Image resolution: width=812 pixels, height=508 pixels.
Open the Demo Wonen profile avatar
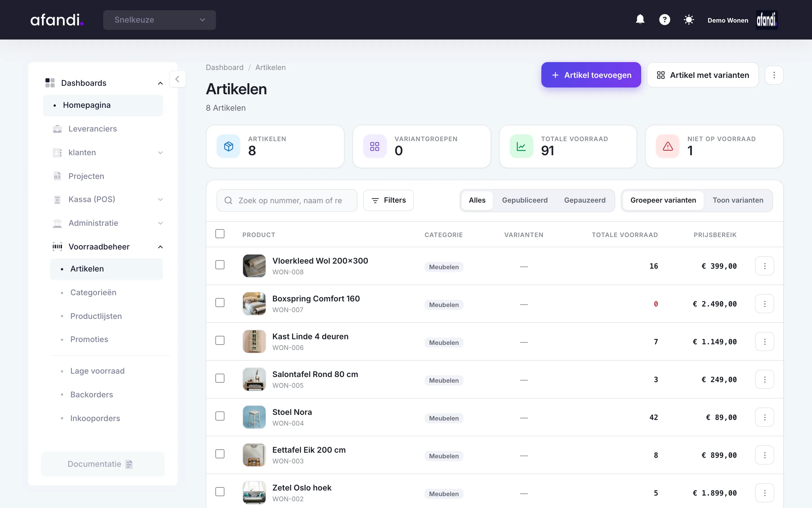point(766,20)
